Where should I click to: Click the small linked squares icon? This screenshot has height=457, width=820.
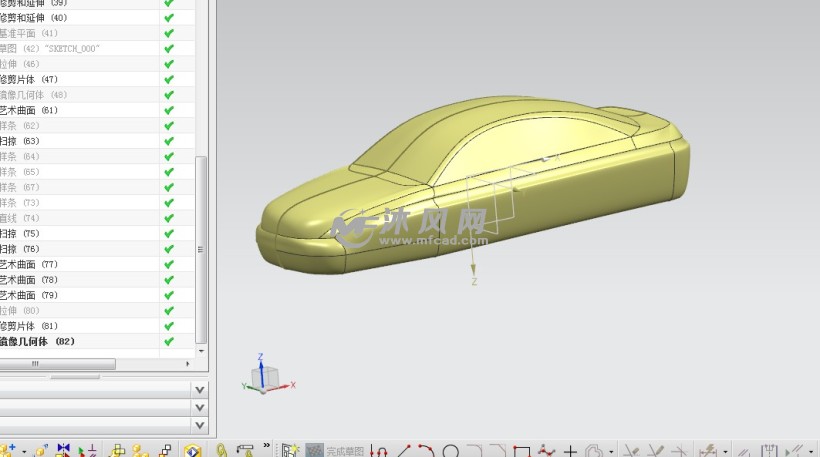(166, 450)
